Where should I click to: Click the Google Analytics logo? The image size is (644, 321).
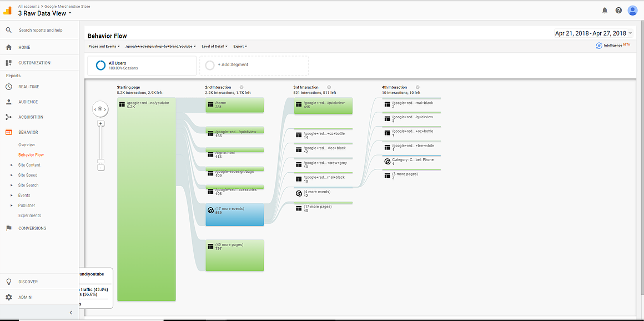tap(8, 11)
